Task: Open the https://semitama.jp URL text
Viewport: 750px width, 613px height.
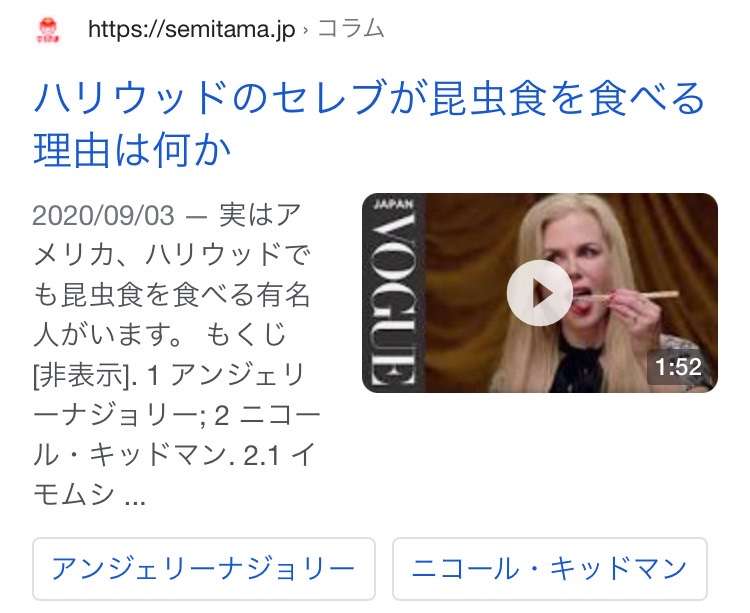Action: pos(191,30)
